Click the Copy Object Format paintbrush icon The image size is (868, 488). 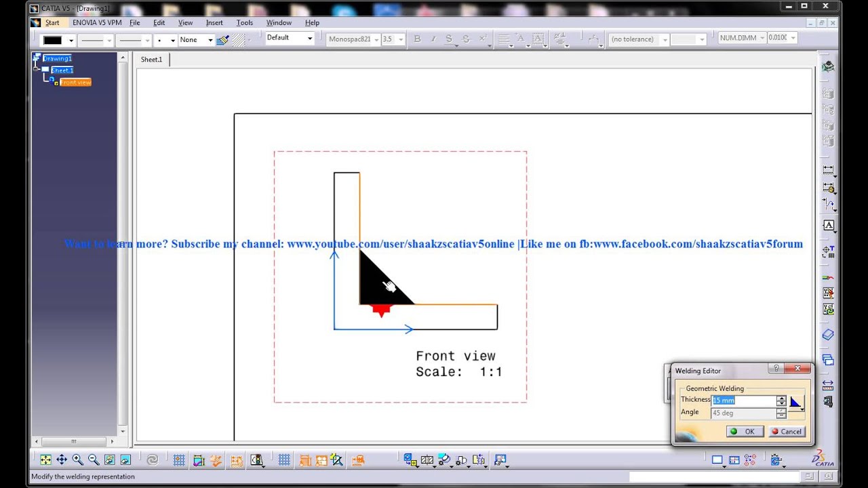click(222, 40)
